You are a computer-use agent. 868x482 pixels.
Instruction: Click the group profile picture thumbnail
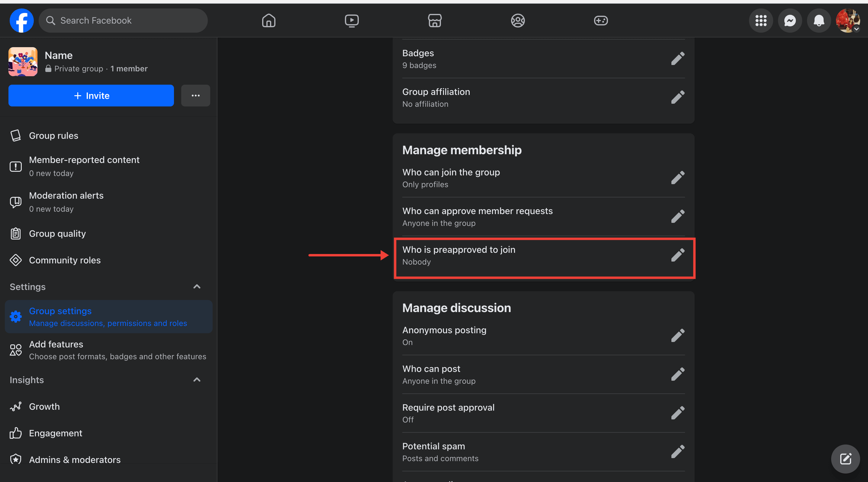[x=24, y=62]
